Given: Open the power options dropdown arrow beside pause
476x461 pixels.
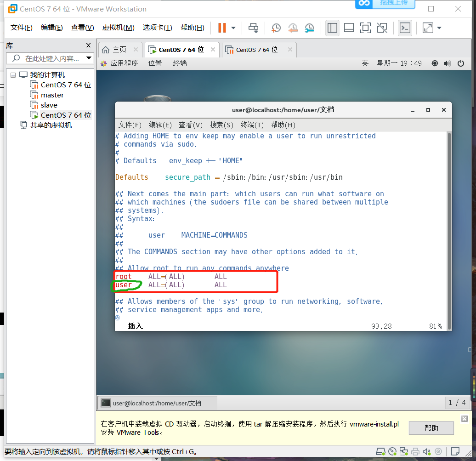Looking at the screenshot, I should point(233,28).
